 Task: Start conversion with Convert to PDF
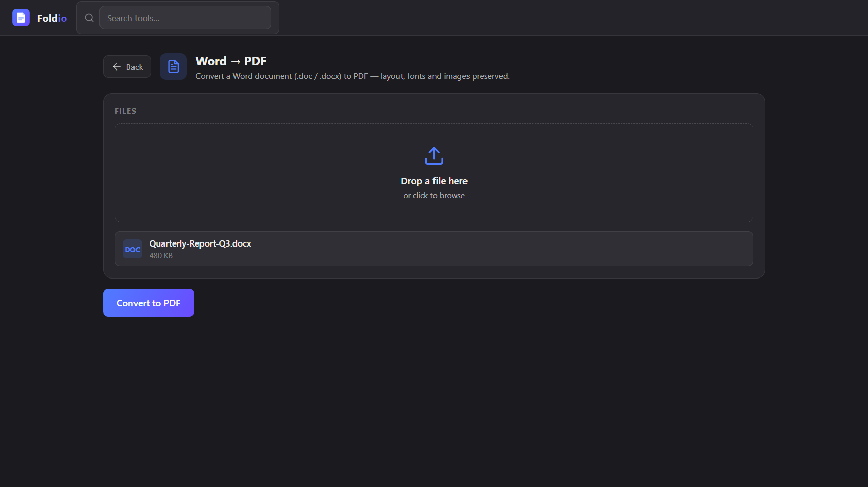coord(149,303)
